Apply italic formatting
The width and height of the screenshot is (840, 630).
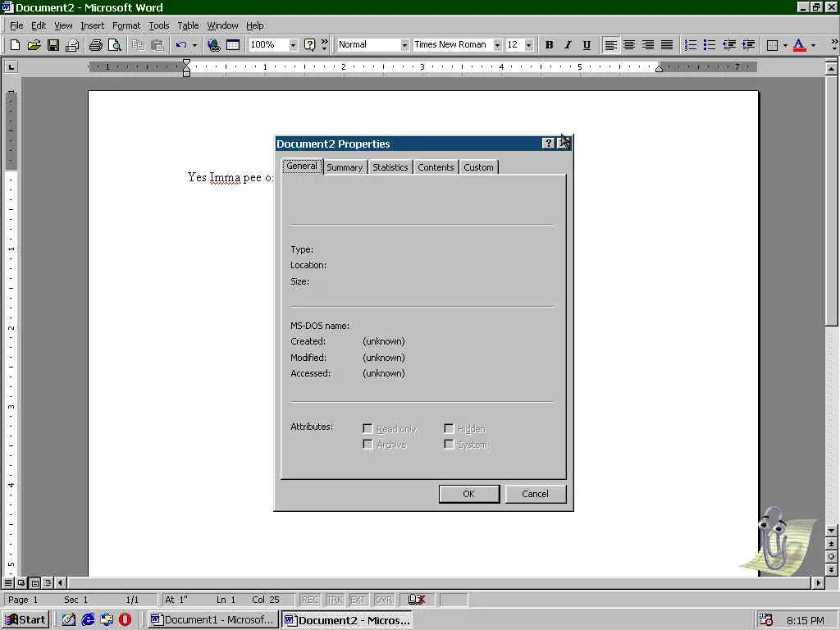(568, 45)
